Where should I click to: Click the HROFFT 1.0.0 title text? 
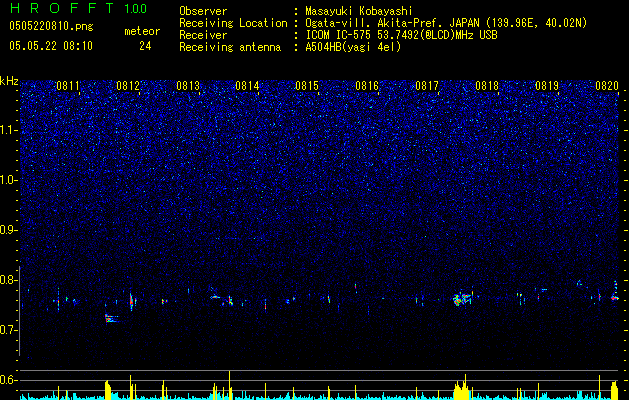point(79,8)
